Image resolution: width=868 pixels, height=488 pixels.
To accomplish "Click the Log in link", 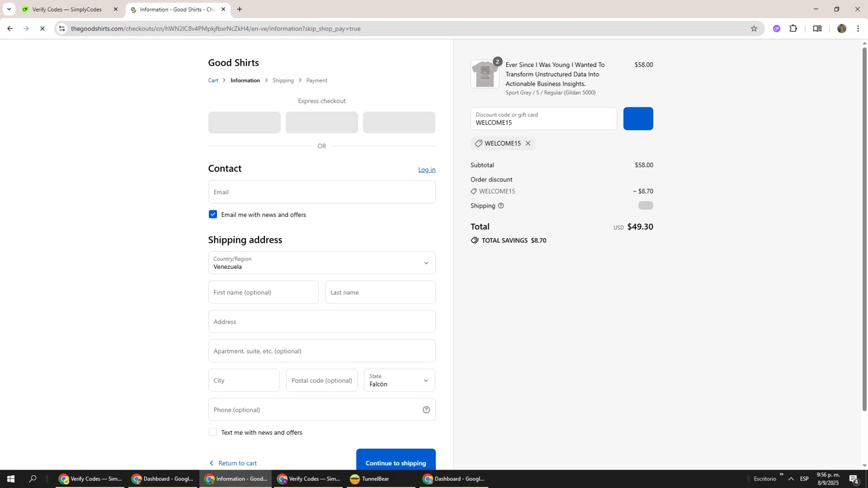I will 426,169.
